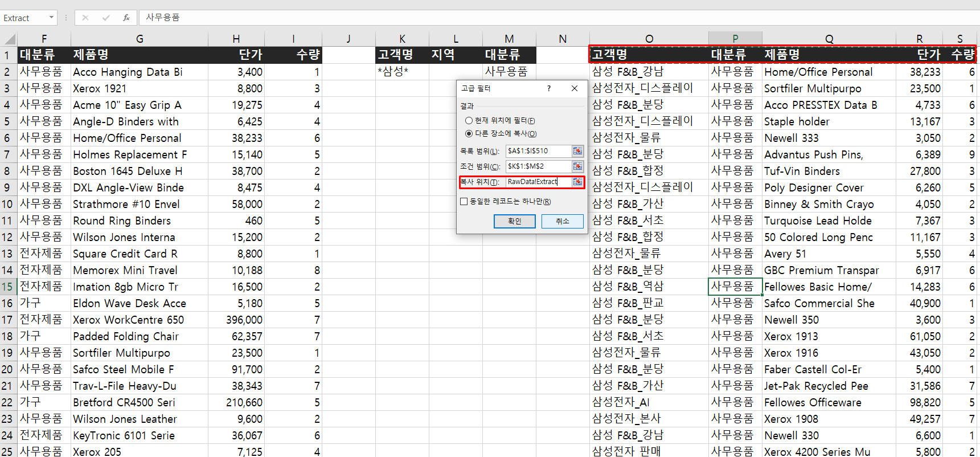Select column O header

pos(649,38)
